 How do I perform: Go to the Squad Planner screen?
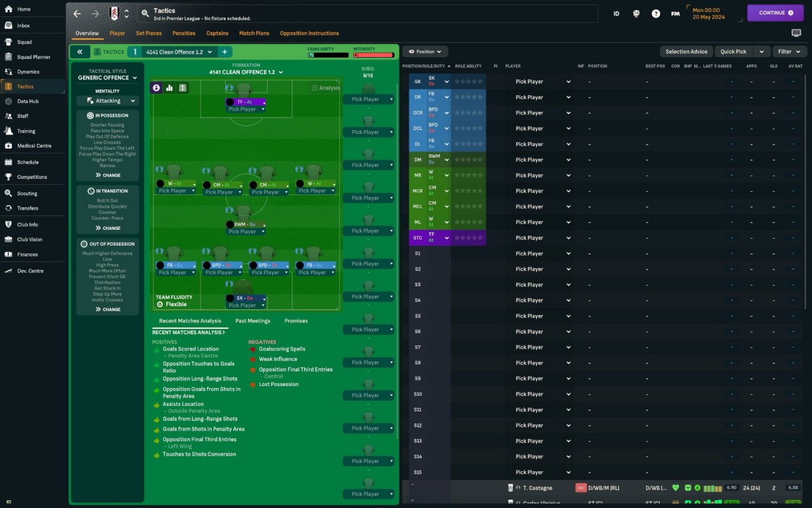coord(32,57)
